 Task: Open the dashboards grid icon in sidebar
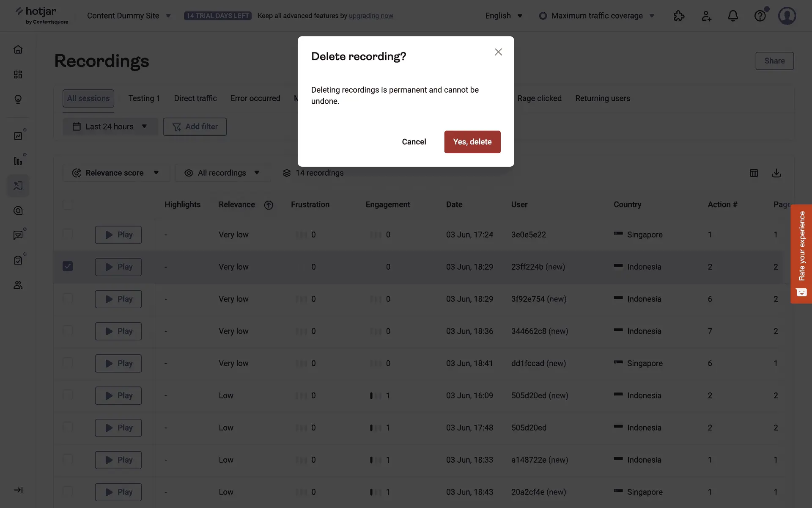pos(18,75)
